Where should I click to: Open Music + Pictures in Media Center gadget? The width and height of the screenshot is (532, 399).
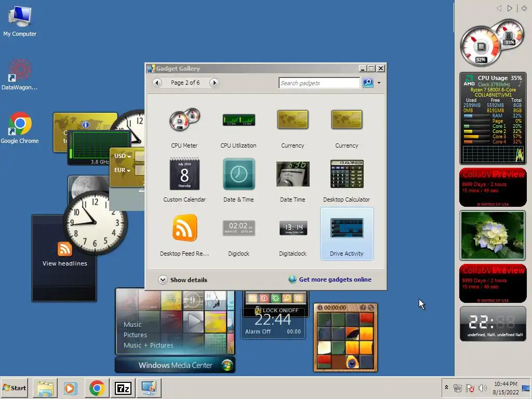tap(148, 345)
